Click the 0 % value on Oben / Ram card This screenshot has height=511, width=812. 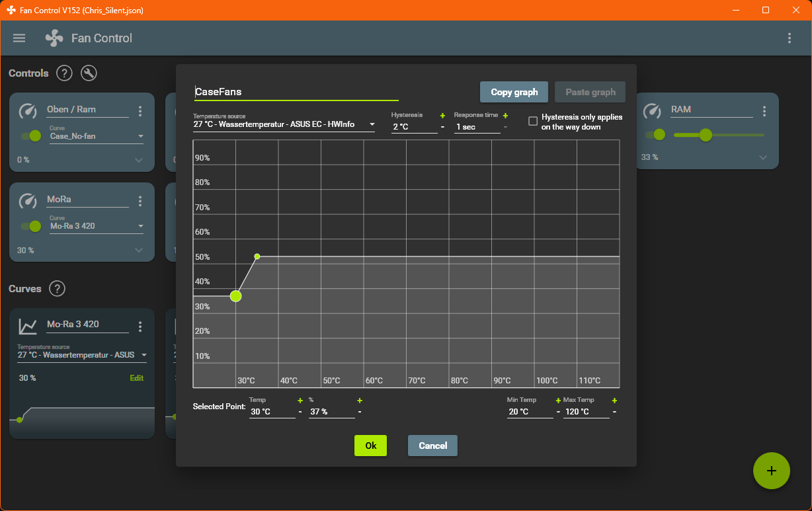(23, 160)
